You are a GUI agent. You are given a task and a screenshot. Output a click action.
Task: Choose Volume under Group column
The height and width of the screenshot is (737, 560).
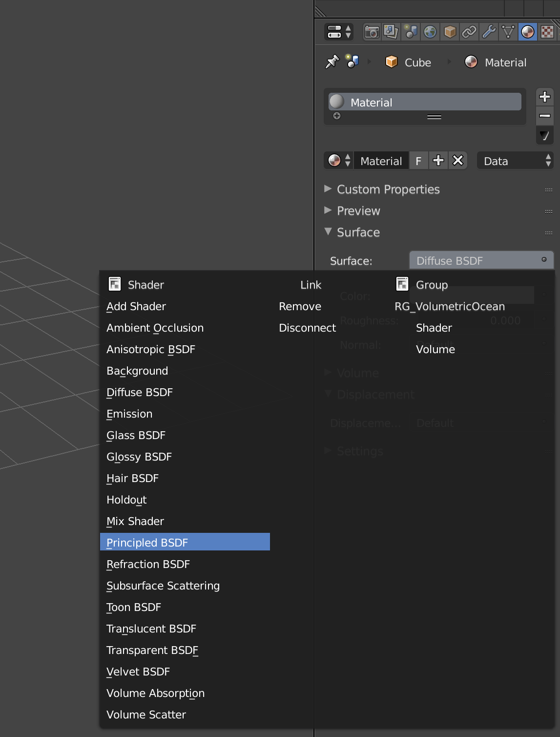click(x=436, y=349)
